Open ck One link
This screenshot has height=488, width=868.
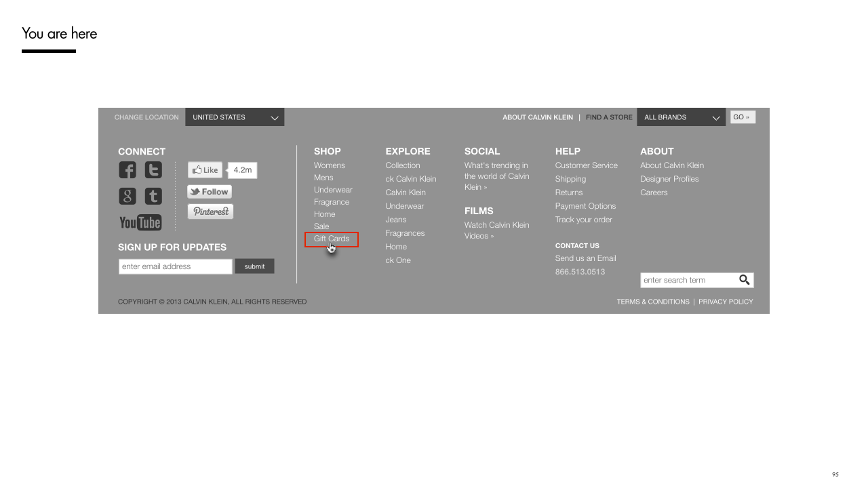(x=398, y=260)
